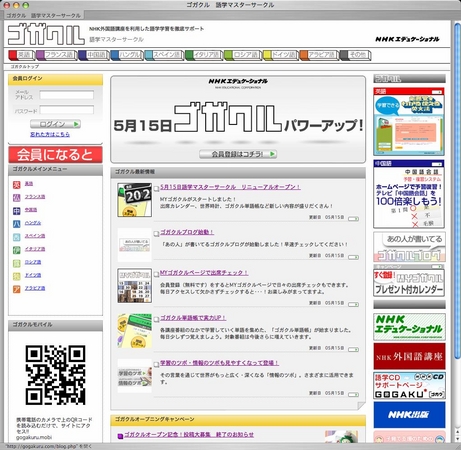Click the QR code image in ゴガクルモバイル
The height and width of the screenshot is (450, 461).
55,375
